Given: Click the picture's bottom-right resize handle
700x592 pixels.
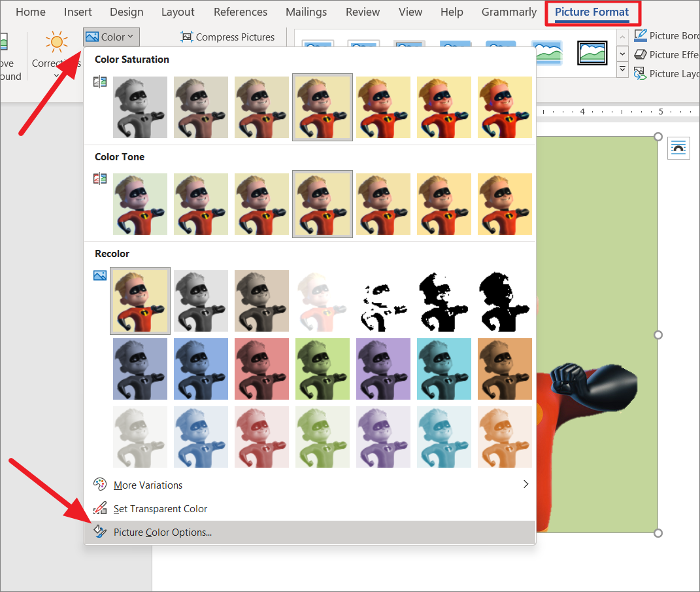Looking at the screenshot, I should click(x=658, y=533).
